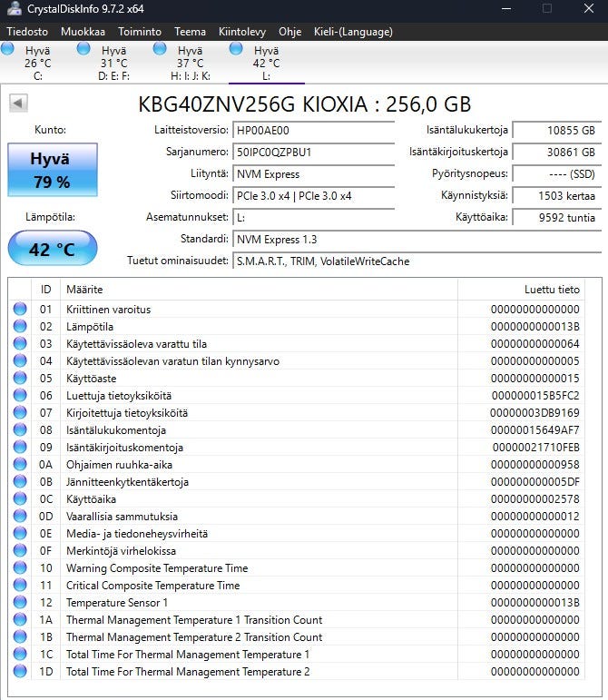Open the Tiedosto menu
The width and height of the screenshot is (608, 700).
point(27,32)
